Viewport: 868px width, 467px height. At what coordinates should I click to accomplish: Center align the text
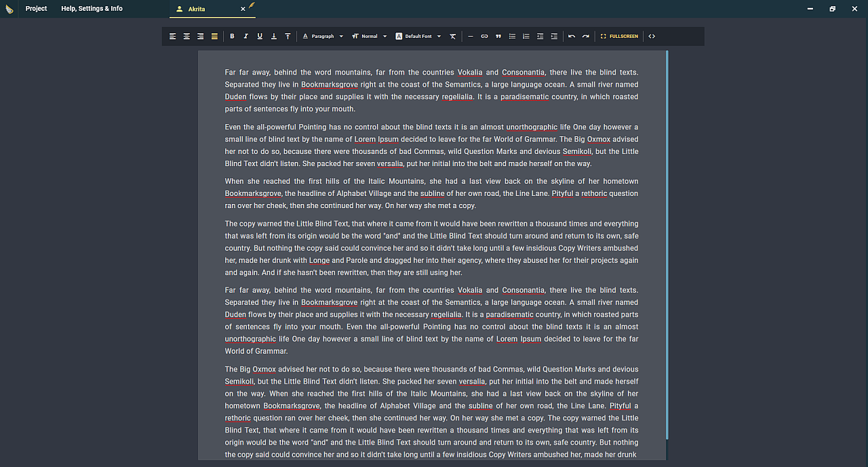coord(186,36)
